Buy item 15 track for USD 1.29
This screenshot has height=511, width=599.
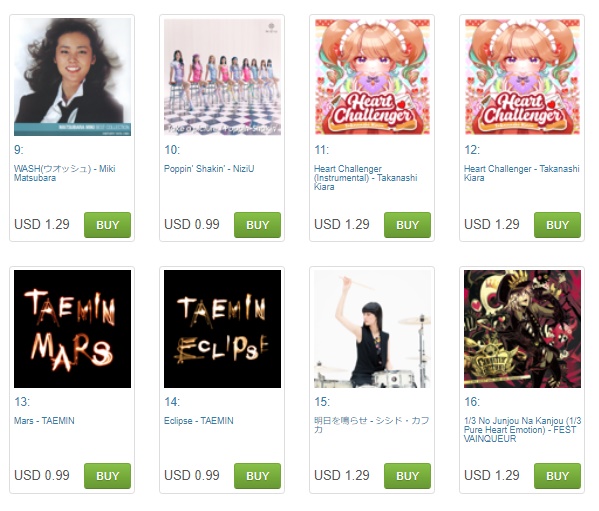[x=407, y=476]
